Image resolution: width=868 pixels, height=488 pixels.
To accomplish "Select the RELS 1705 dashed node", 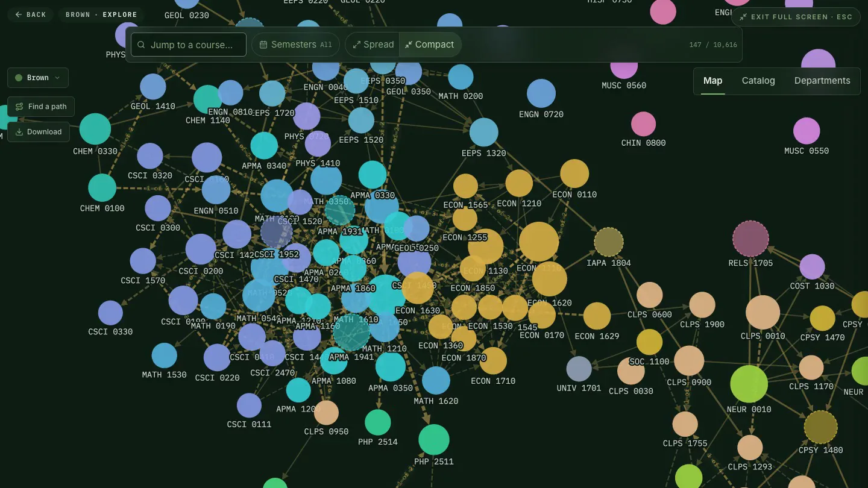I will point(750,239).
